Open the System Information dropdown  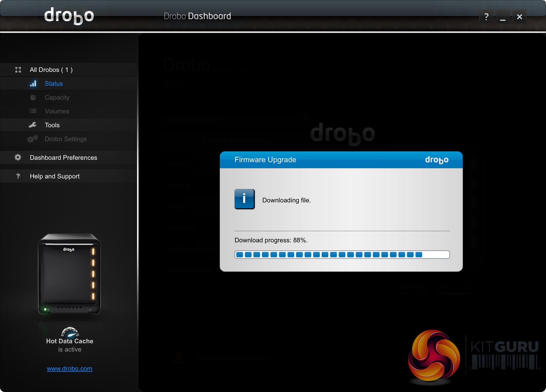(x=237, y=119)
